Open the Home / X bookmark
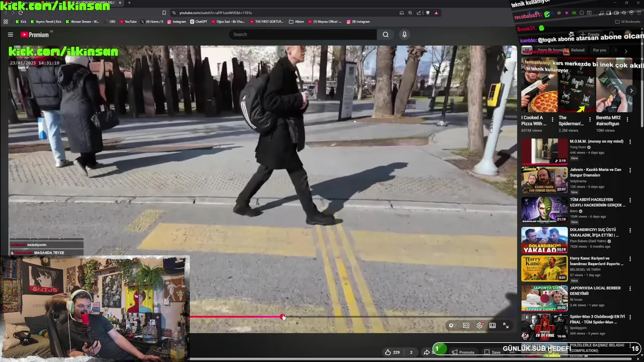644x362 pixels. tap(151, 22)
